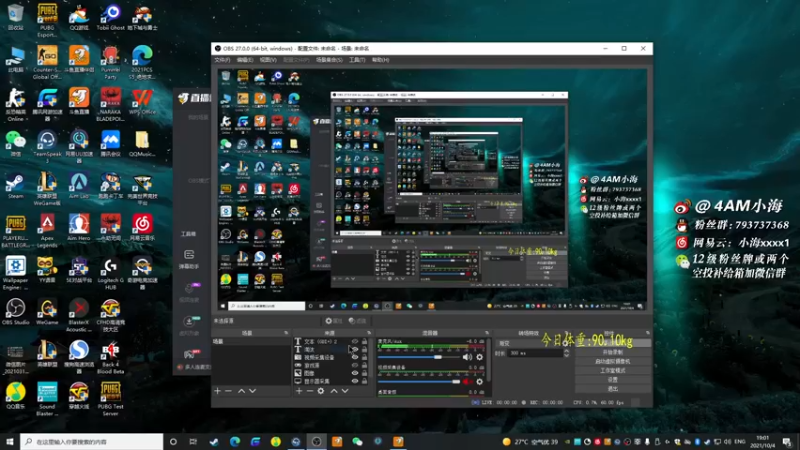This screenshot has height=450, width=800.
Task: Remove scene using minus in Scenes panel
Action: tap(228, 391)
